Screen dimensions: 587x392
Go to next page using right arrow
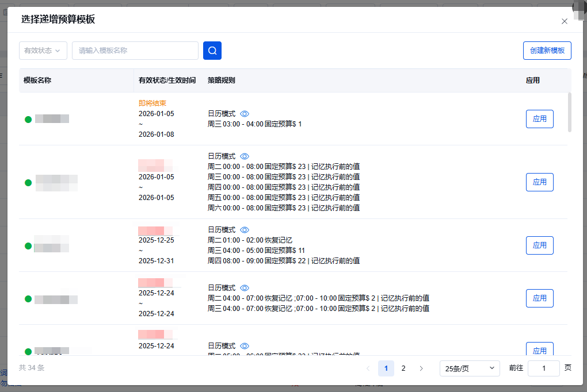[421, 368]
